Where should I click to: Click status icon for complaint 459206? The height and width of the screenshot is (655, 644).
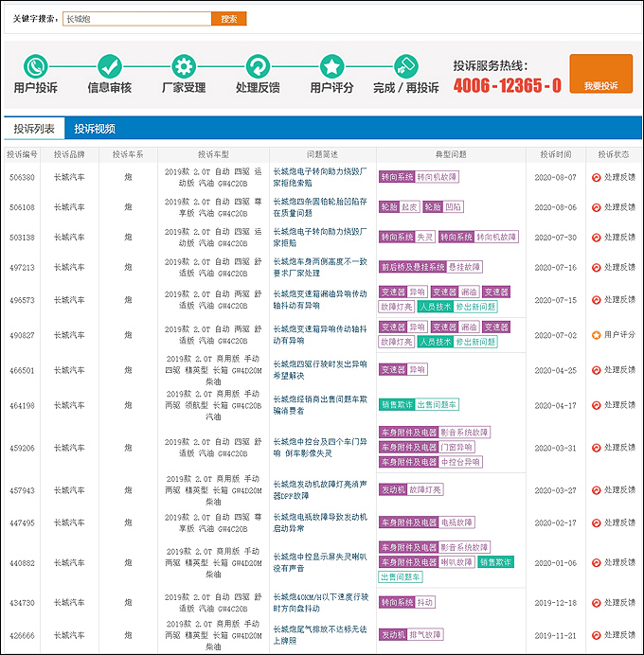(x=597, y=448)
